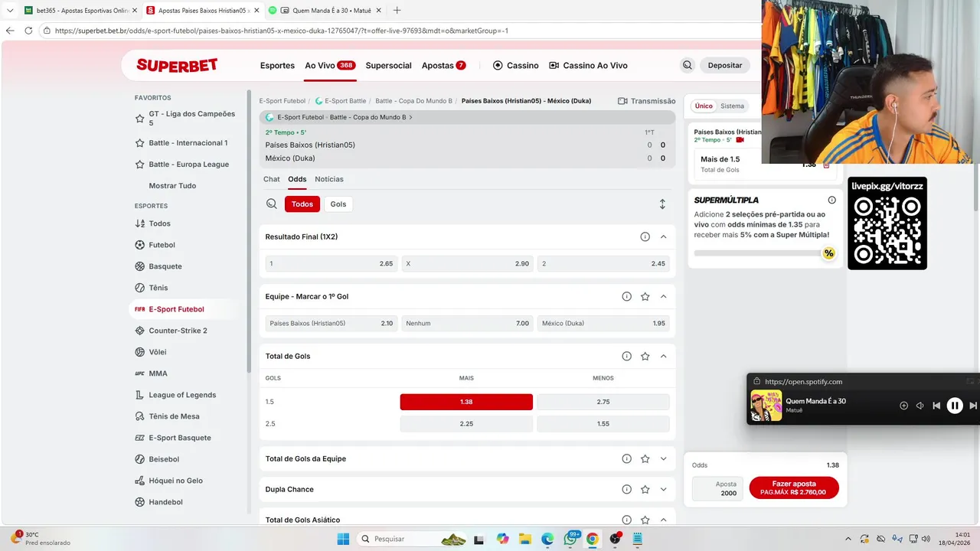Favorite the Total de Gols Asiático market
980x551 pixels.
(645, 520)
